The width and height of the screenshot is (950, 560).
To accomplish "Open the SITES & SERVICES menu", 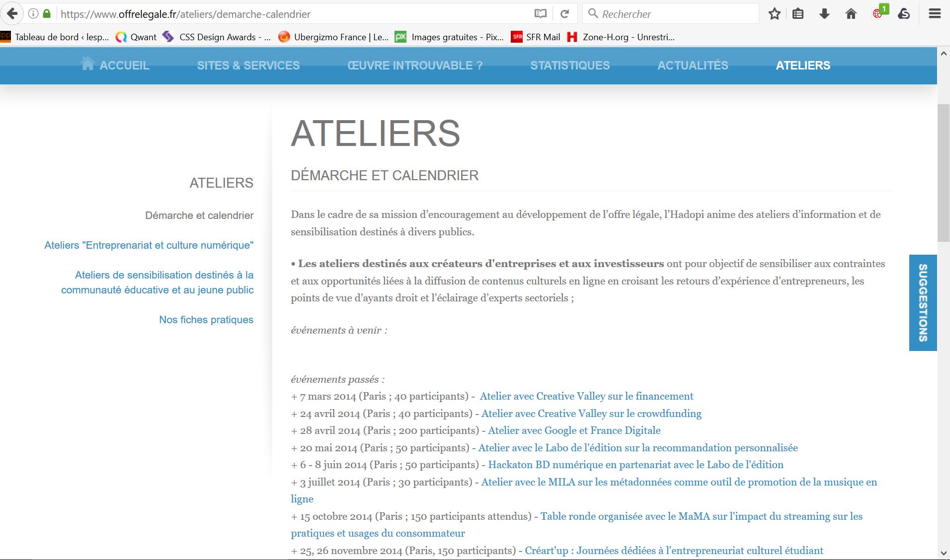I will point(248,66).
